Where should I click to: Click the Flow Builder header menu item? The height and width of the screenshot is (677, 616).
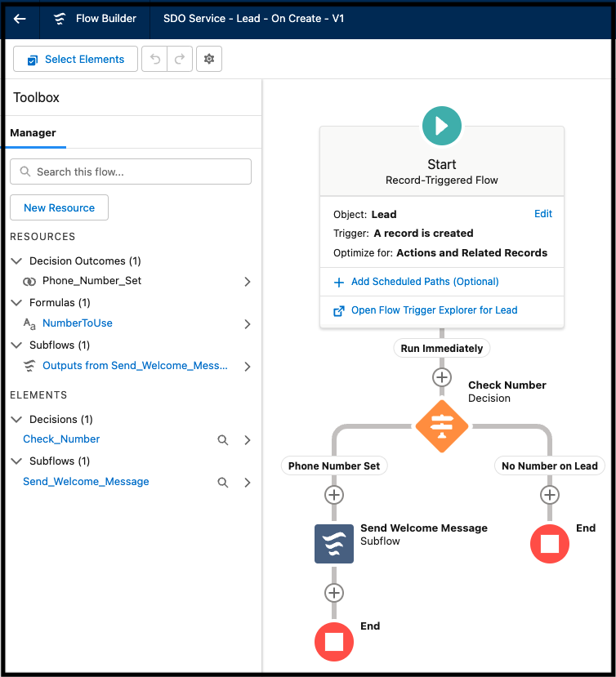[92, 18]
